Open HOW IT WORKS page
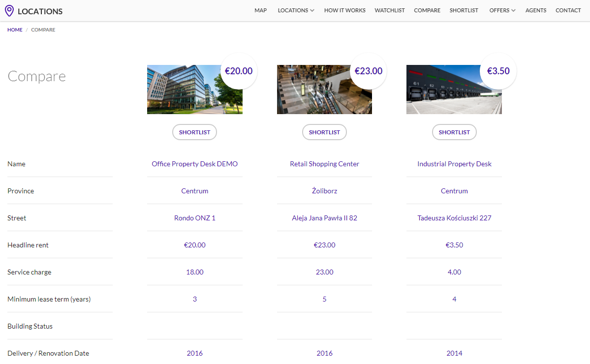The height and width of the screenshot is (364, 590). [344, 10]
